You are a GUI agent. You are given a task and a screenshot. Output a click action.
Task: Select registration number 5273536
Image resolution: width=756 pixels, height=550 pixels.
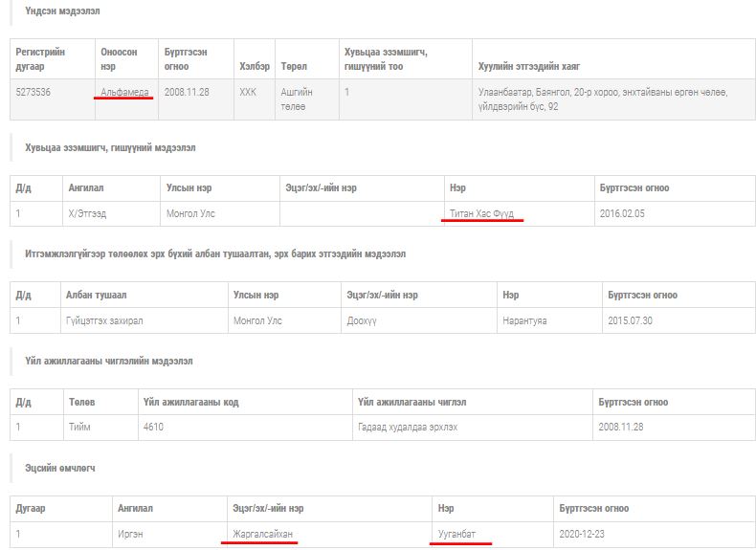point(36,92)
